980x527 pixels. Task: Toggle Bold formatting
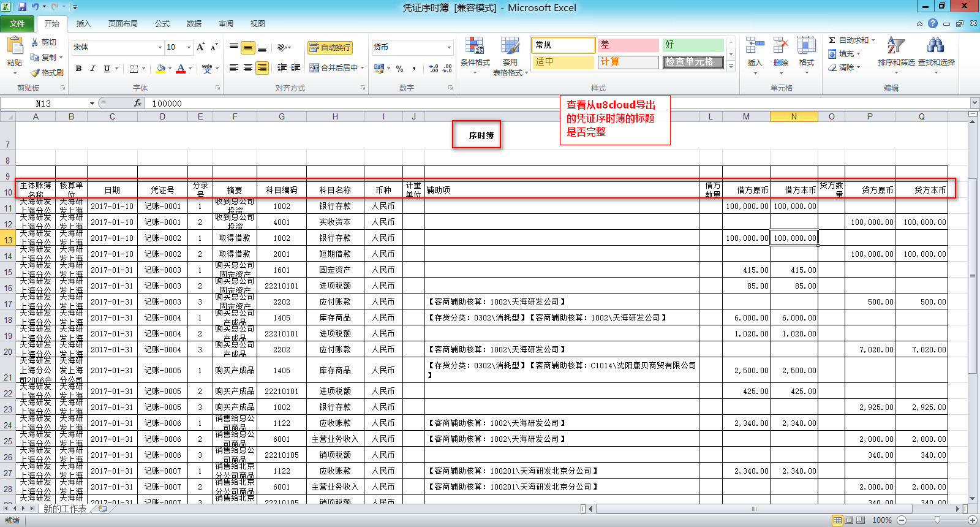tap(78, 69)
